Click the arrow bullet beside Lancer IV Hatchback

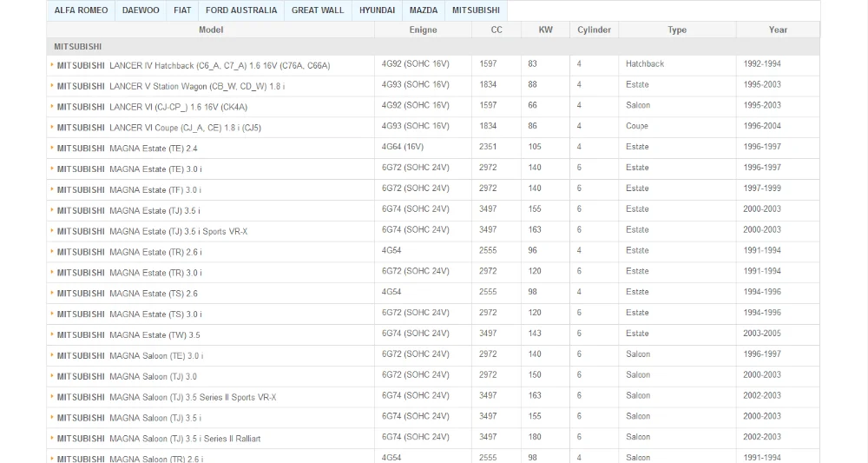coord(52,65)
